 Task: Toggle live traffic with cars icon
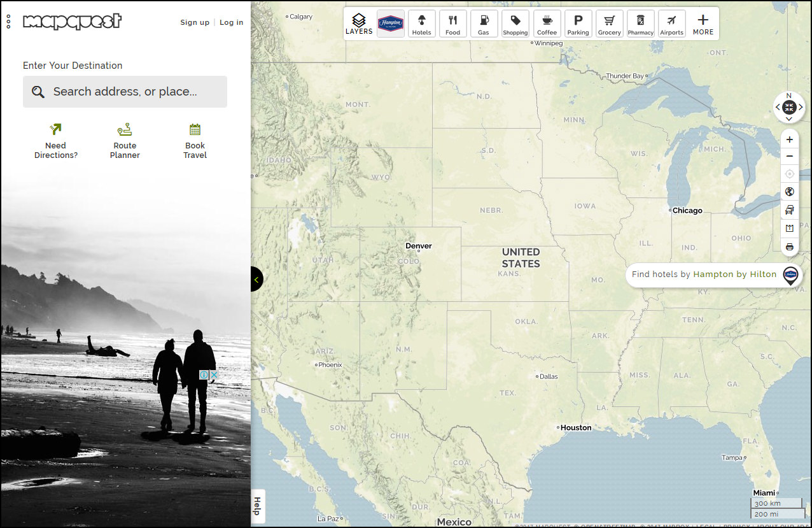[790, 210]
